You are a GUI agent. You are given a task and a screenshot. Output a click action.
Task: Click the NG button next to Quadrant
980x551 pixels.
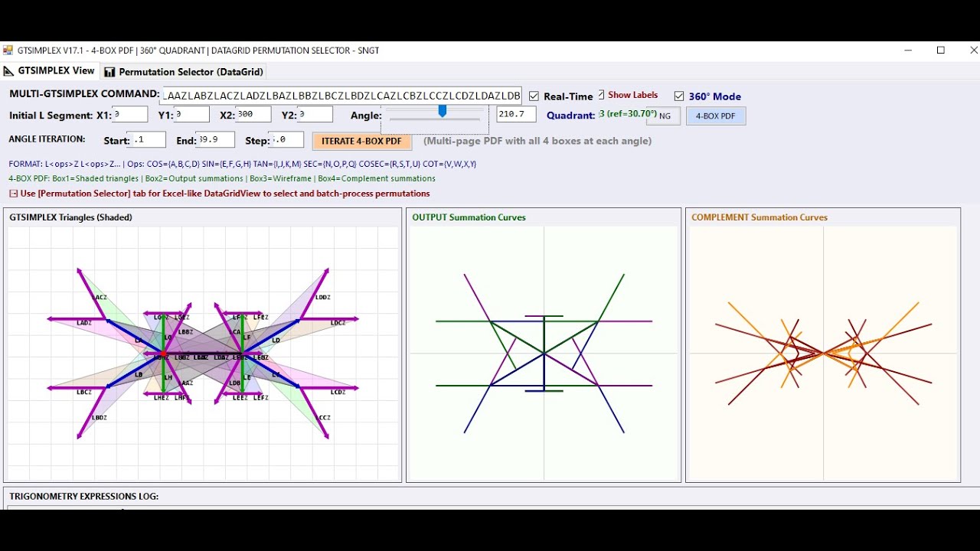(x=664, y=116)
